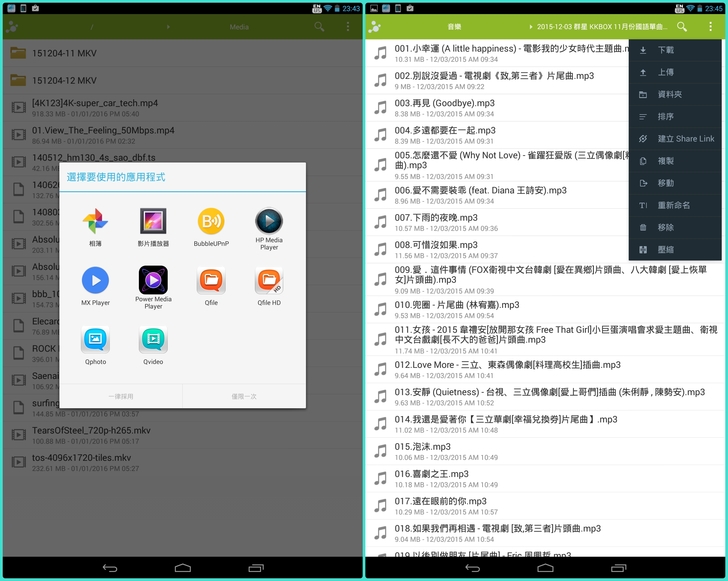Choose 重新命名 (Rename) menu entry

pyautogui.click(x=675, y=205)
